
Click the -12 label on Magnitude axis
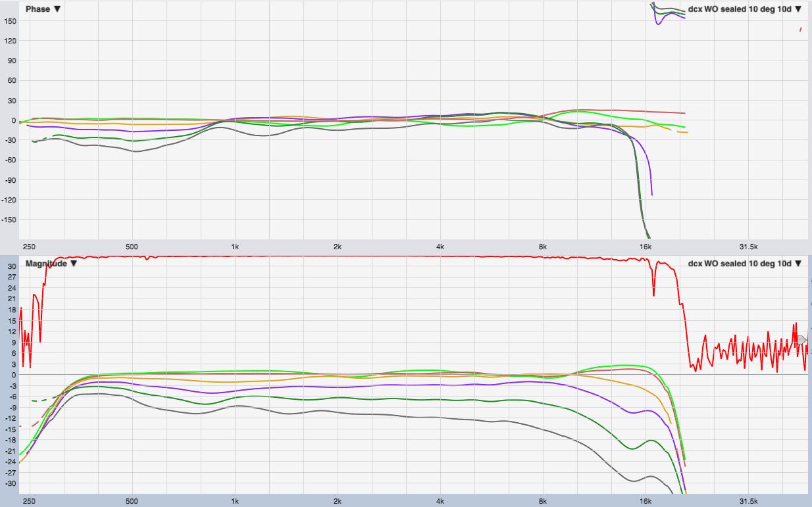(x=10, y=418)
